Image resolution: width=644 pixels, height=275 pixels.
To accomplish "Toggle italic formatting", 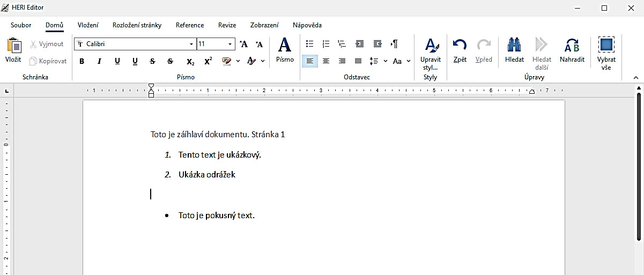I will point(99,61).
